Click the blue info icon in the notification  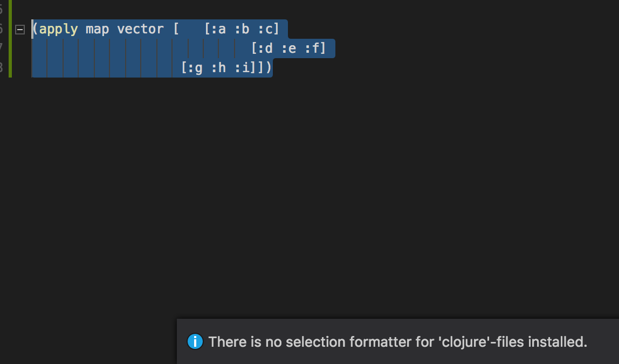[195, 341]
